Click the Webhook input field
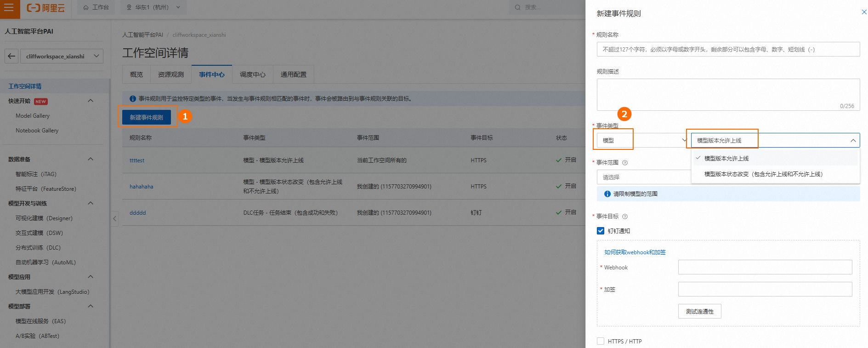 tap(765, 267)
